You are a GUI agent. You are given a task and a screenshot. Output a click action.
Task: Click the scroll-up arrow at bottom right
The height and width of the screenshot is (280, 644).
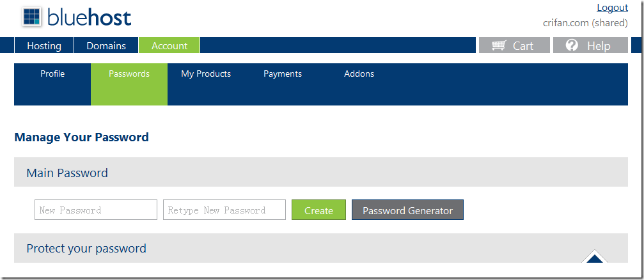click(x=595, y=259)
